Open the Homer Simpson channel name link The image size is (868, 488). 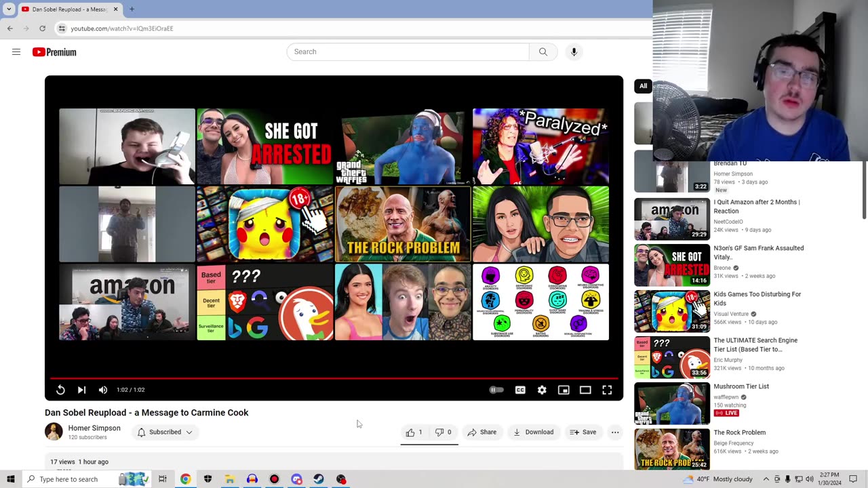click(94, 428)
